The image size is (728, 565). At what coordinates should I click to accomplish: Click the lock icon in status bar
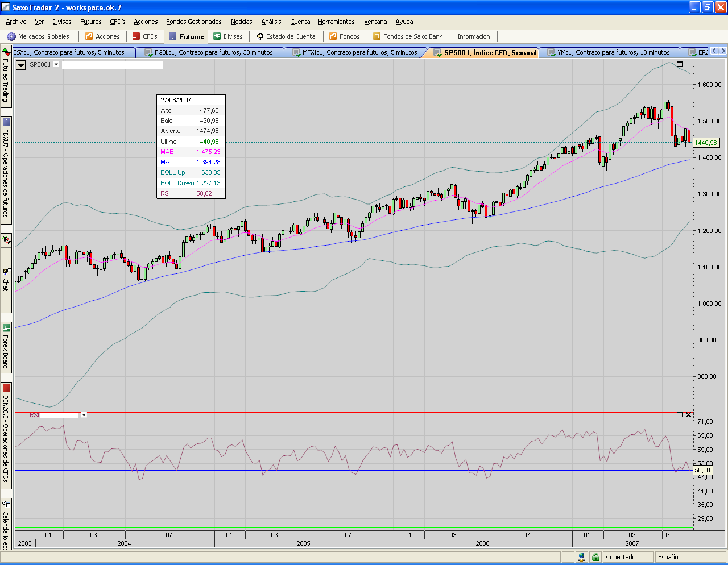coord(595,557)
